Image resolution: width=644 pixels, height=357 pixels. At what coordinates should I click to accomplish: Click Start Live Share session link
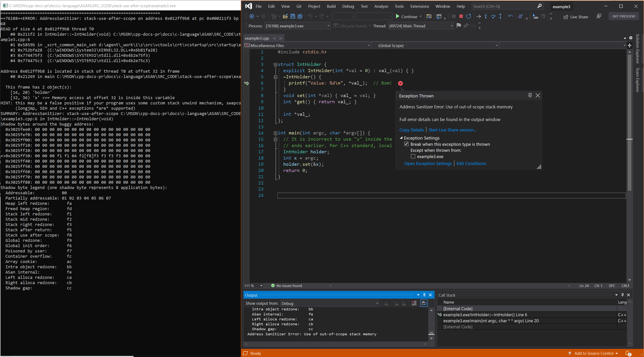point(452,129)
